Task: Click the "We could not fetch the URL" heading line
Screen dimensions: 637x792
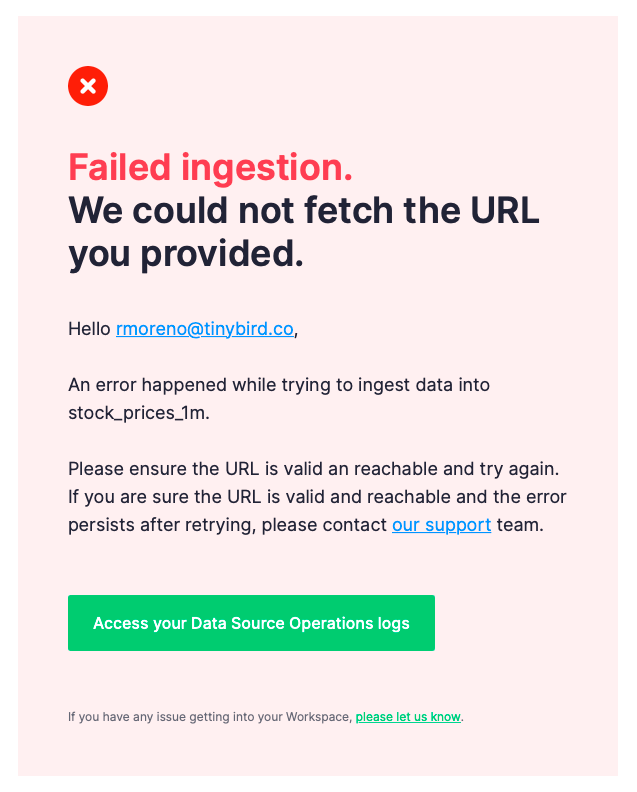Action: click(x=303, y=211)
